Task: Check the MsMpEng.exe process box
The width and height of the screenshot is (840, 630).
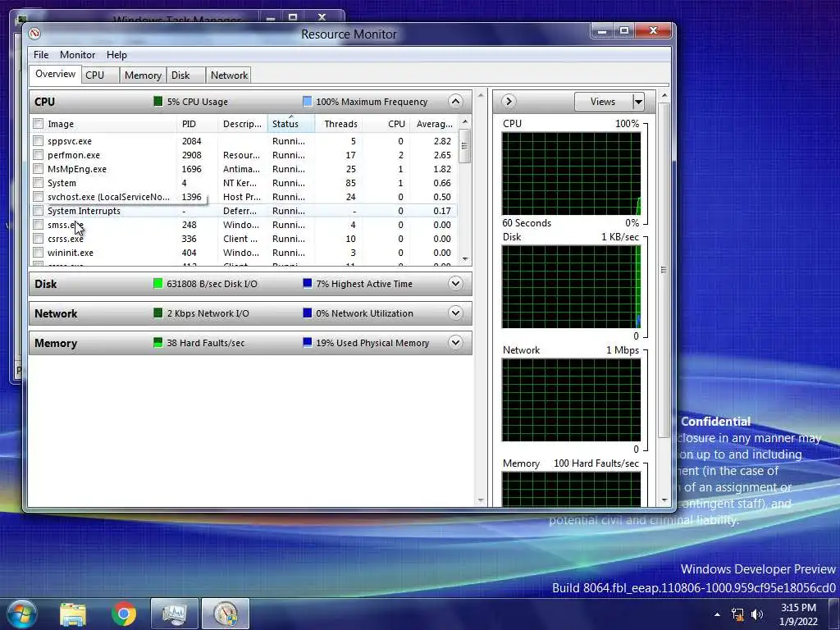Action: coord(38,169)
